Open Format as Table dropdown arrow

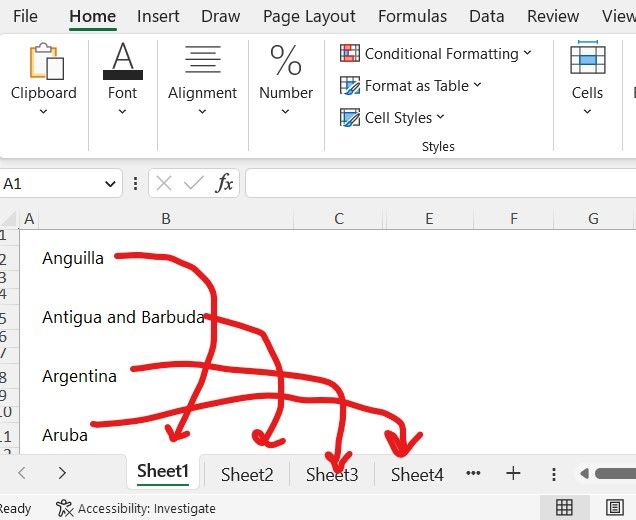[x=477, y=85]
